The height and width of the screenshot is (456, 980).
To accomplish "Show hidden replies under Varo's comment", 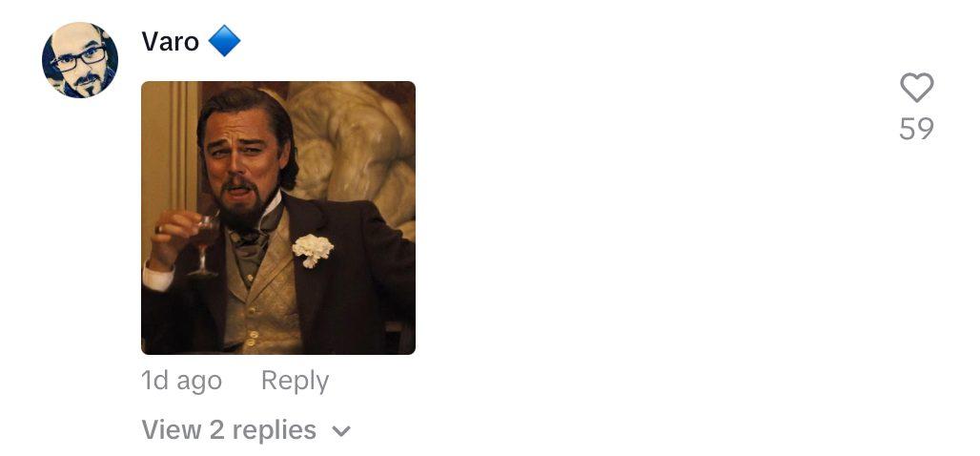I will tap(246, 430).
